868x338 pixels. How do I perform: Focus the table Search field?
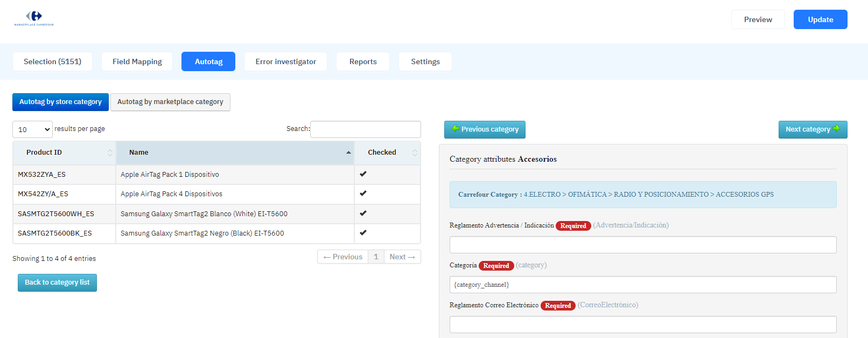[365, 129]
